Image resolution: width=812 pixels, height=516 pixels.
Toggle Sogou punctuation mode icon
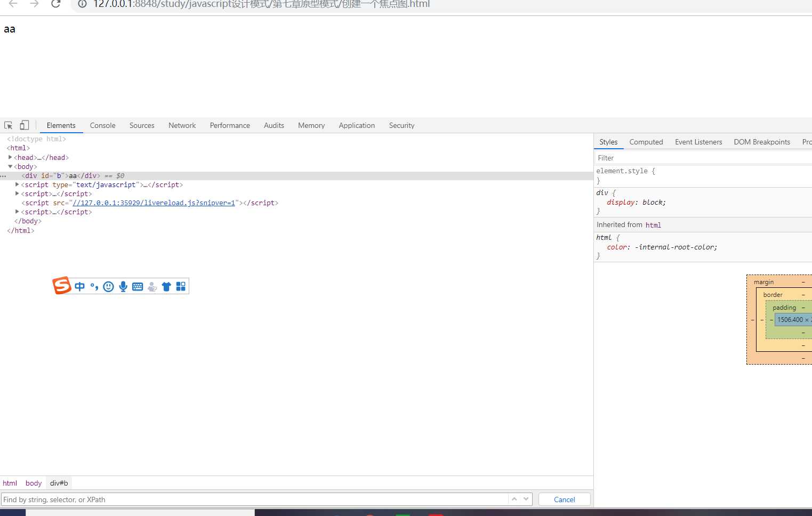(x=94, y=287)
